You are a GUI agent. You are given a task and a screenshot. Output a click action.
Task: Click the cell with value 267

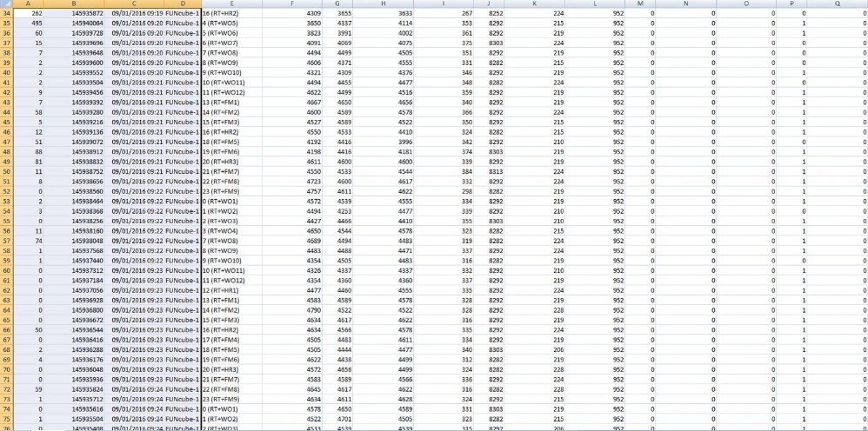444,13
